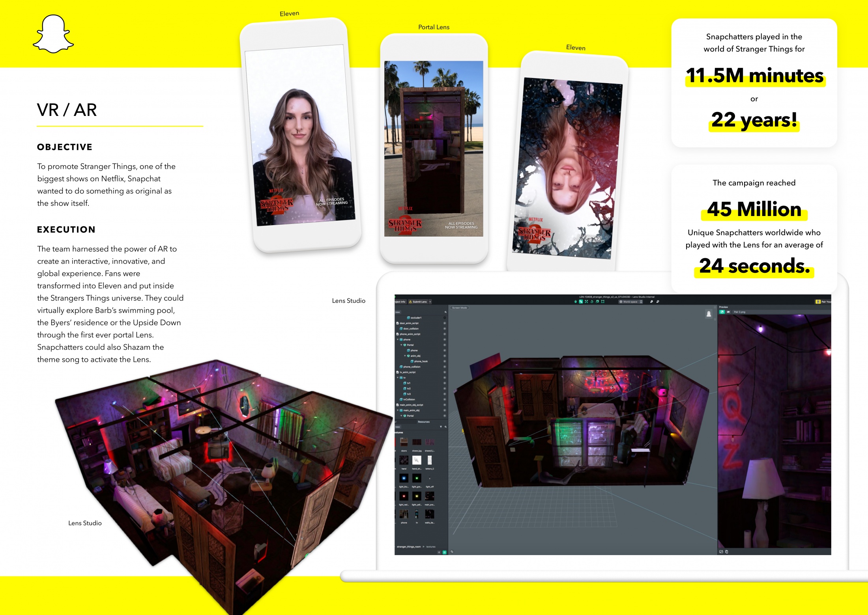This screenshot has height=615, width=868.
Task: Select phone_hook in the object tree
Action: [421, 361]
